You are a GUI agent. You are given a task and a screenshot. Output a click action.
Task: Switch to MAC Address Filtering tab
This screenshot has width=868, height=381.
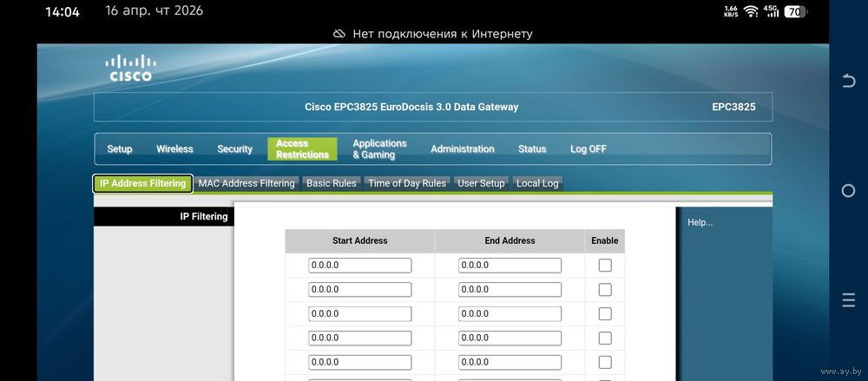tap(247, 184)
